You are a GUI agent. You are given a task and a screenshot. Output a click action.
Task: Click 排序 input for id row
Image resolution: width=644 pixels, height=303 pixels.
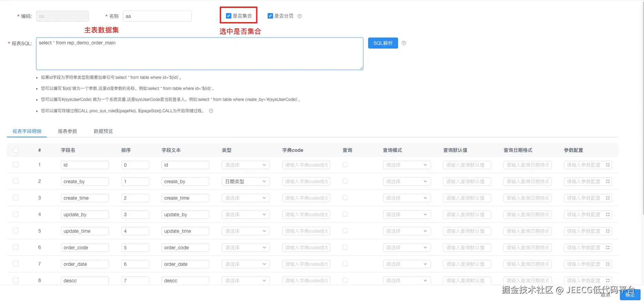point(135,165)
